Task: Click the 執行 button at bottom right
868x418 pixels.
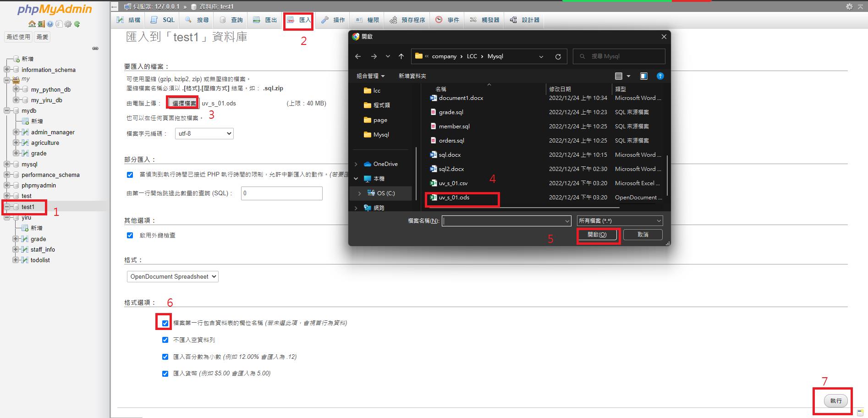Action: (x=835, y=401)
